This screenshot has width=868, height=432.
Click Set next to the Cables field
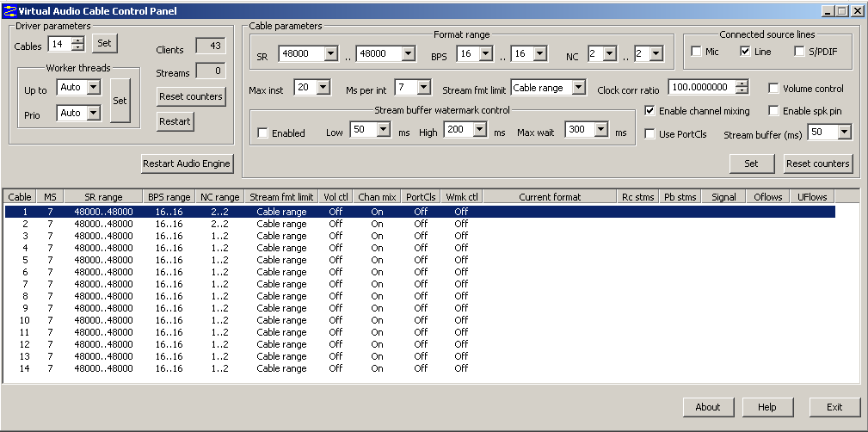coord(105,43)
